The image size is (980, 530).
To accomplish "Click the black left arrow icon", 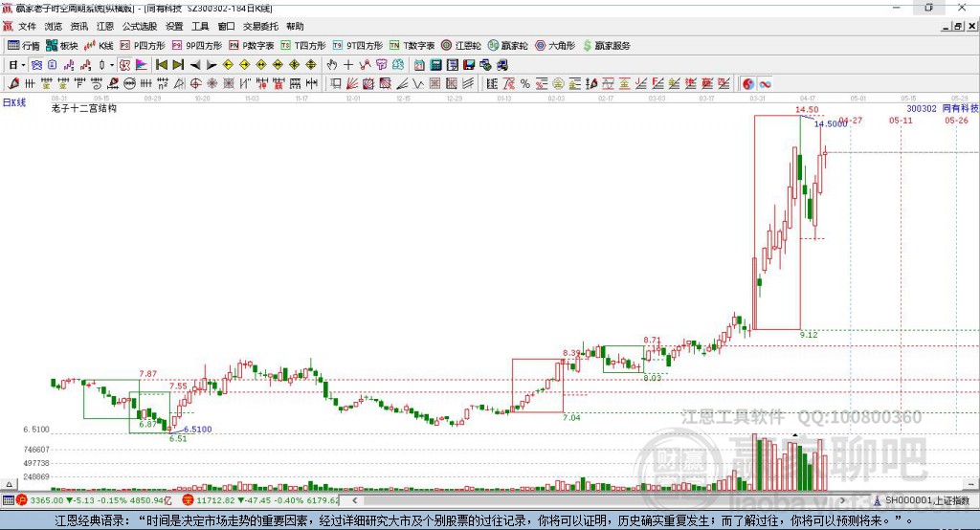I will [x=195, y=65].
